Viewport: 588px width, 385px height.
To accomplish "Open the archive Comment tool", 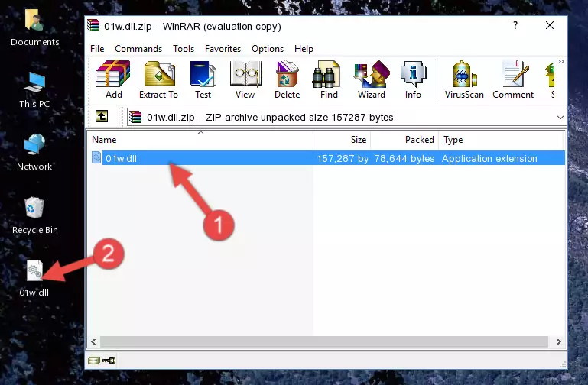I will coord(513,79).
